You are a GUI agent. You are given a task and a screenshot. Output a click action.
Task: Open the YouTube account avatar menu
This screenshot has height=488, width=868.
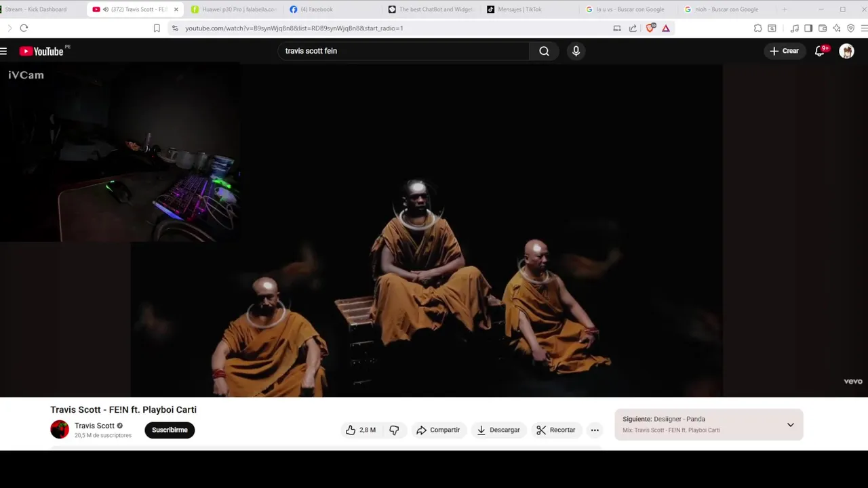(846, 51)
